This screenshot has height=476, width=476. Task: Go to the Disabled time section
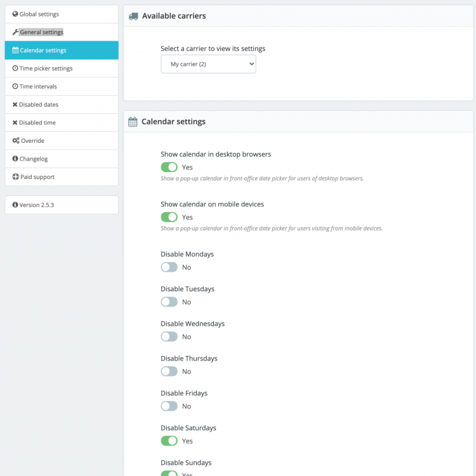click(x=37, y=122)
